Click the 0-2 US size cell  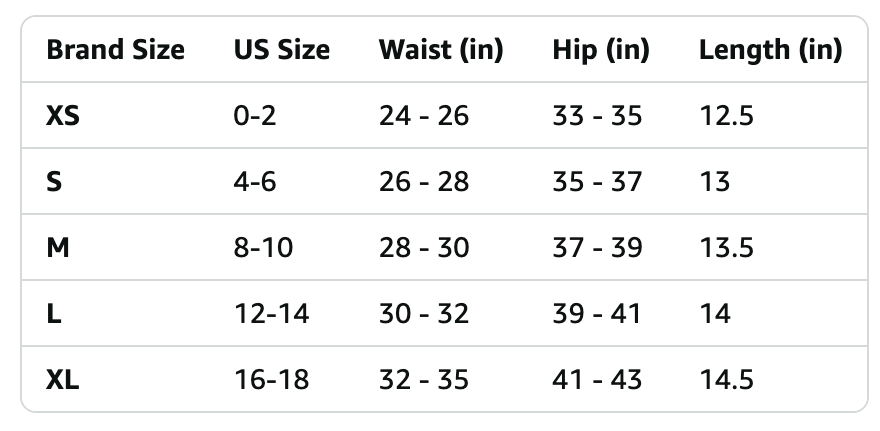click(255, 116)
